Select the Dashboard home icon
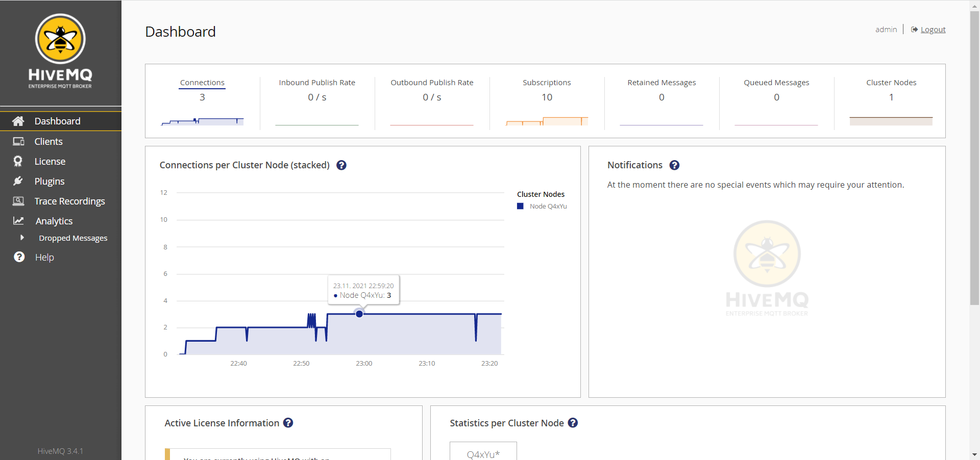The height and width of the screenshot is (460, 980). point(18,121)
